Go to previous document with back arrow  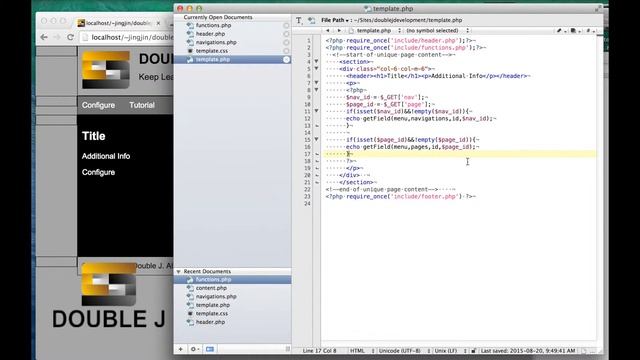327,31
